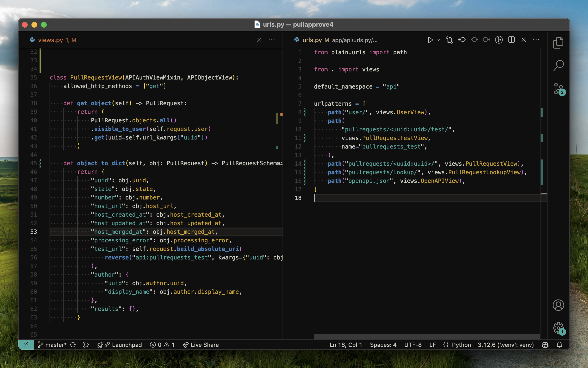This screenshot has height=368, width=588.
Task: Toggle split editor right layout
Action: [511, 40]
